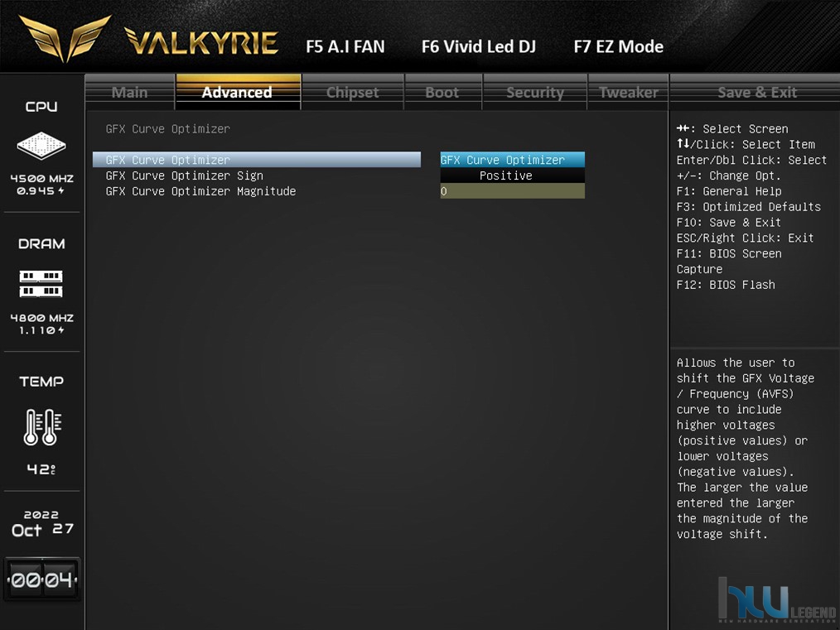Click the Enter/Dbl Click: Select hint
The height and width of the screenshot is (630, 840).
pos(751,160)
